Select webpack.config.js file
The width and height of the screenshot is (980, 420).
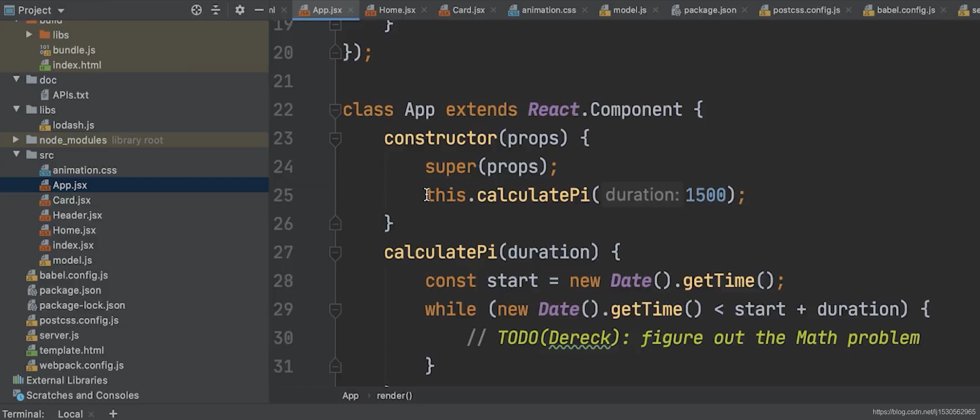tap(81, 365)
